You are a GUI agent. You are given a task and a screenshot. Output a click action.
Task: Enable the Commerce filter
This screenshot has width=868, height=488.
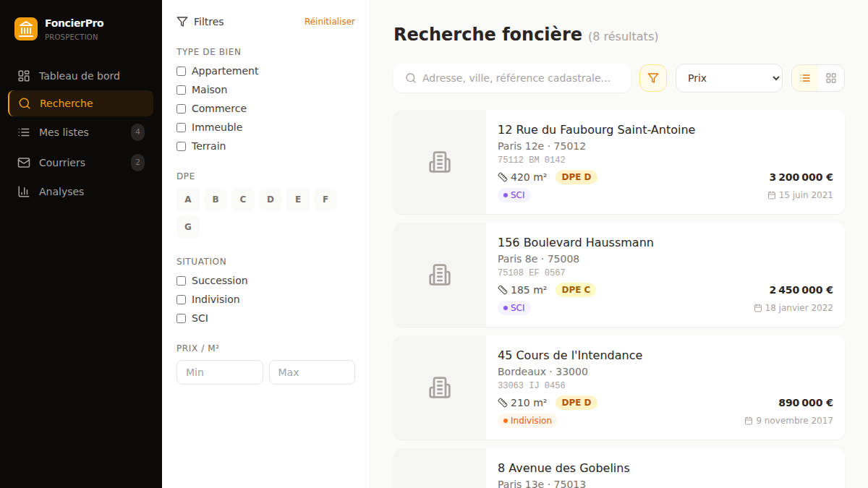click(182, 108)
